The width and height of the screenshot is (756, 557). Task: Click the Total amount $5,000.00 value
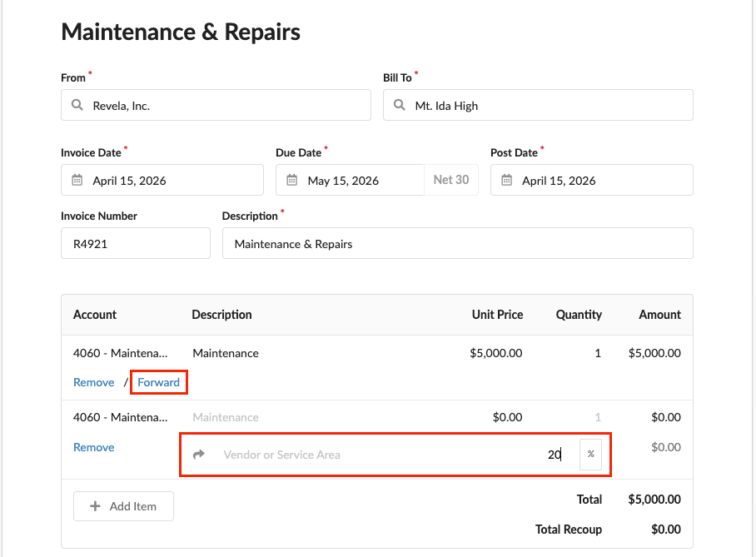(654, 499)
